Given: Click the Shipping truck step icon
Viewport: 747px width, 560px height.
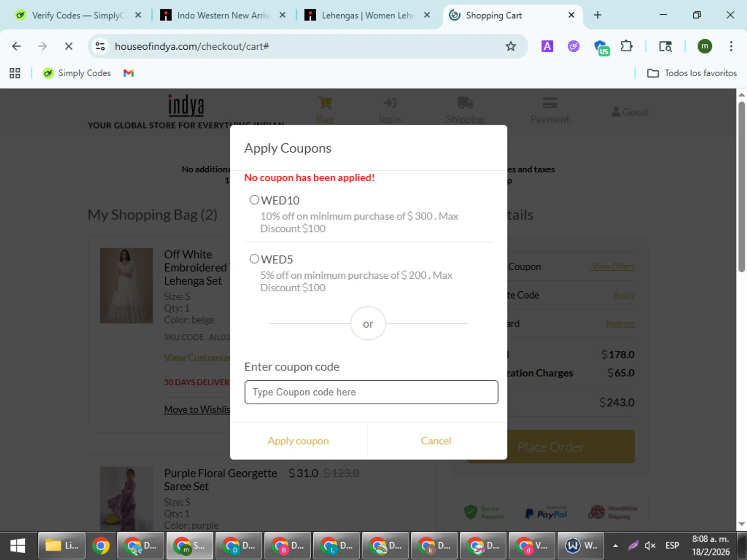Looking at the screenshot, I should pyautogui.click(x=465, y=103).
